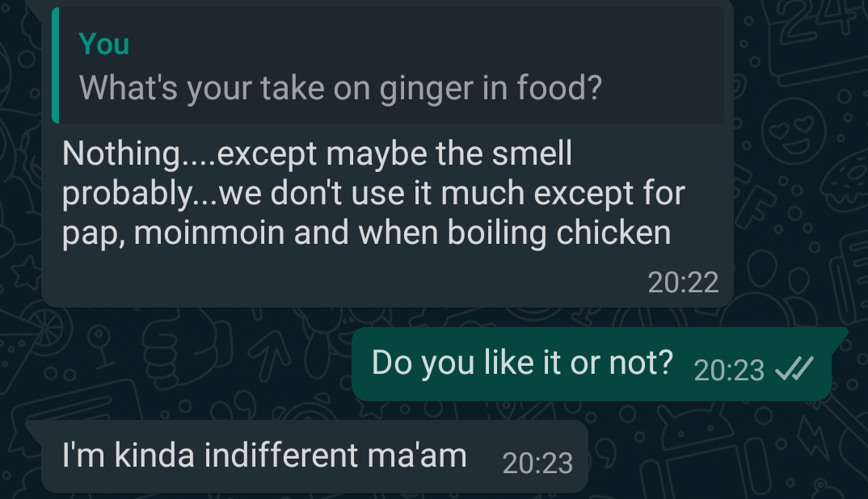Click the "You" sender label in quote
The height and width of the screenshot is (499, 868).
tap(104, 44)
